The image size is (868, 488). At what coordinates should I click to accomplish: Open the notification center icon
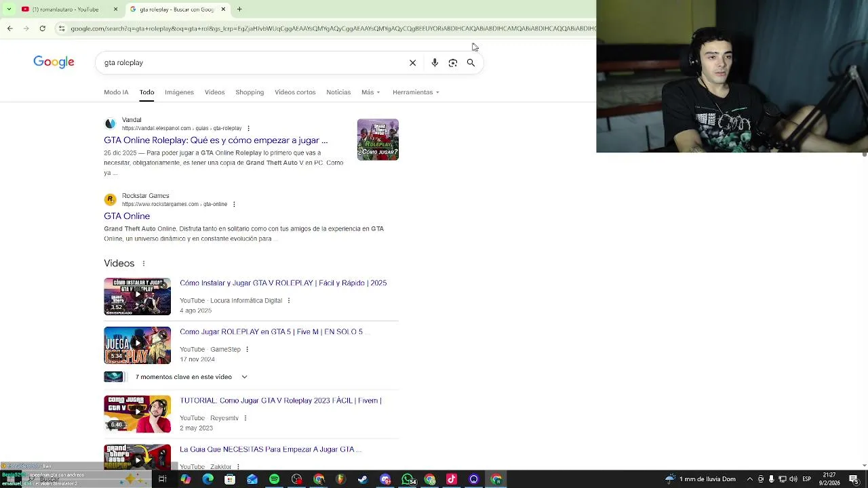click(x=854, y=479)
